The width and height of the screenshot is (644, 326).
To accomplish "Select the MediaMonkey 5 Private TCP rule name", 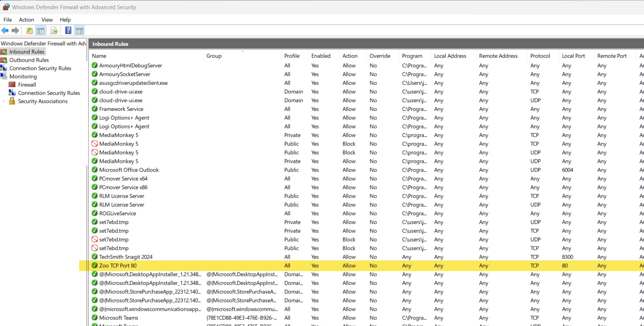I will coord(119,135).
